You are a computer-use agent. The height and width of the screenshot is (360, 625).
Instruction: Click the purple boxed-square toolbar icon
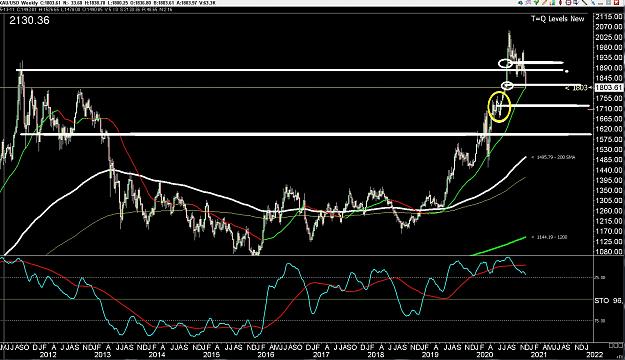(x=568, y=2)
